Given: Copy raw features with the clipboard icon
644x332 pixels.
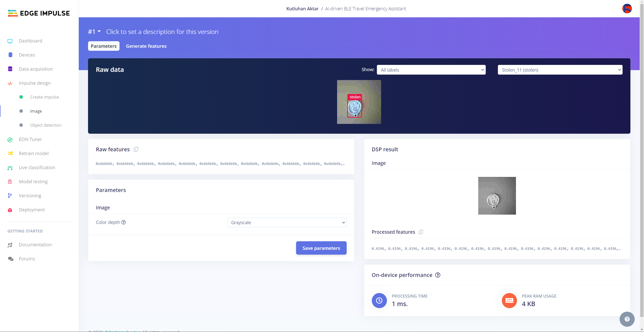Looking at the screenshot, I should coord(136,149).
